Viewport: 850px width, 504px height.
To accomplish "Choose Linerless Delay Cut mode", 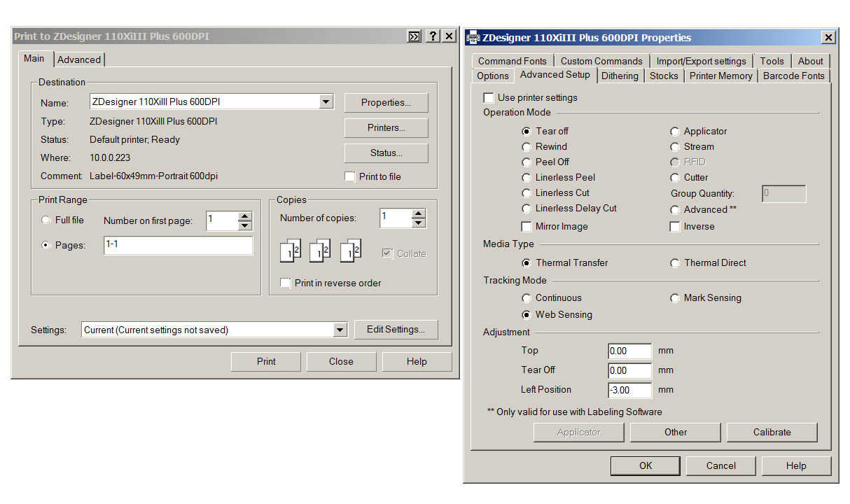I will (x=527, y=208).
